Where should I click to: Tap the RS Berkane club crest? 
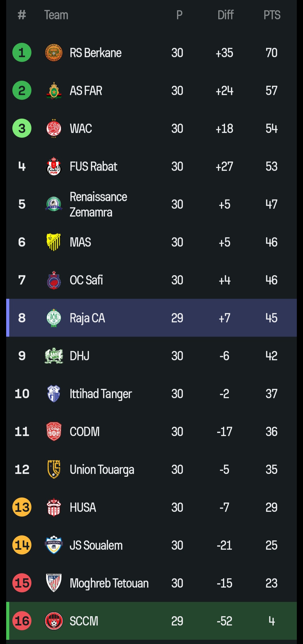[54, 53]
